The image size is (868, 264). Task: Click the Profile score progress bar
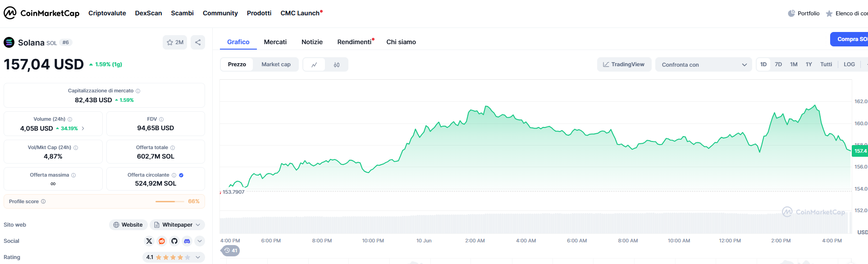pyautogui.click(x=169, y=201)
